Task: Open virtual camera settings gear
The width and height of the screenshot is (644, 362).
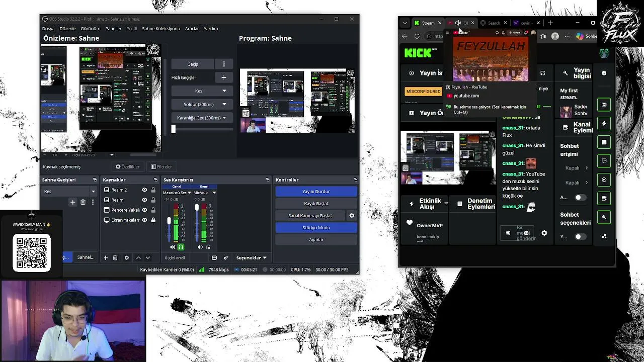Action: (352, 216)
